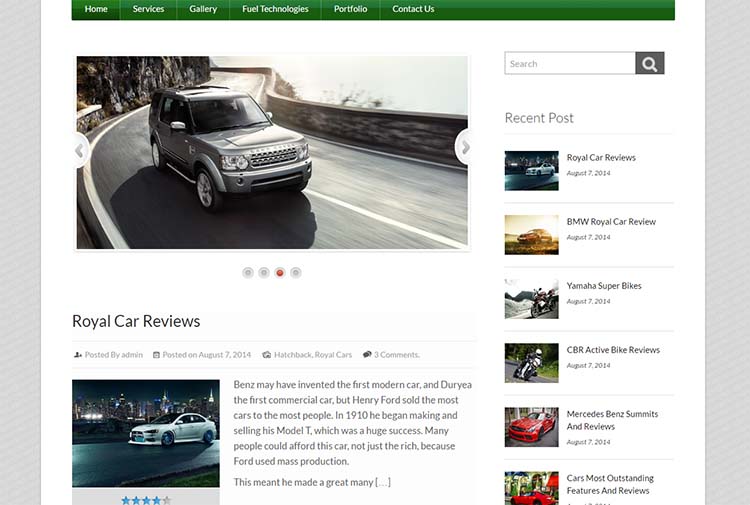Go to previous slide arrow
The height and width of the screenshot is (505, 750).
pyautogui.click(x=80, y=150)
